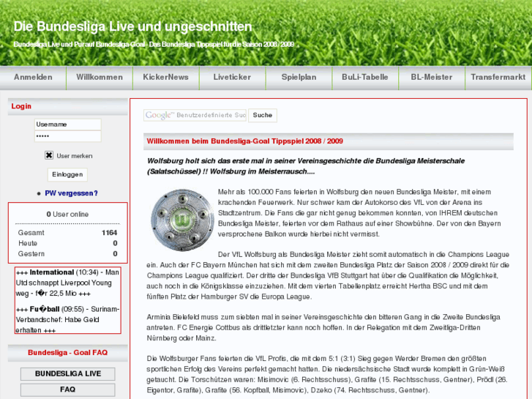The width and height of the screenshot is (532, 399).
Task: Open the Anmelden menu item
Action: 33,78
